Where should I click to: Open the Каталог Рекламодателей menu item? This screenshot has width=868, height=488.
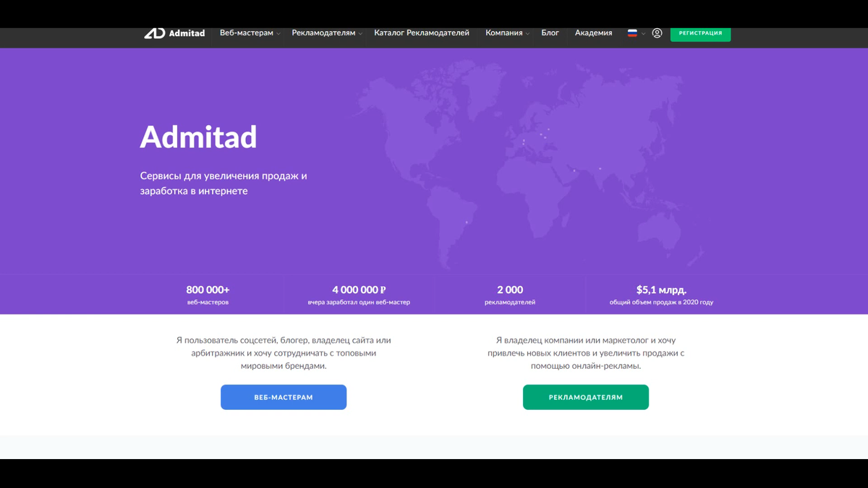pyautogui.click(x=420, y=33)
